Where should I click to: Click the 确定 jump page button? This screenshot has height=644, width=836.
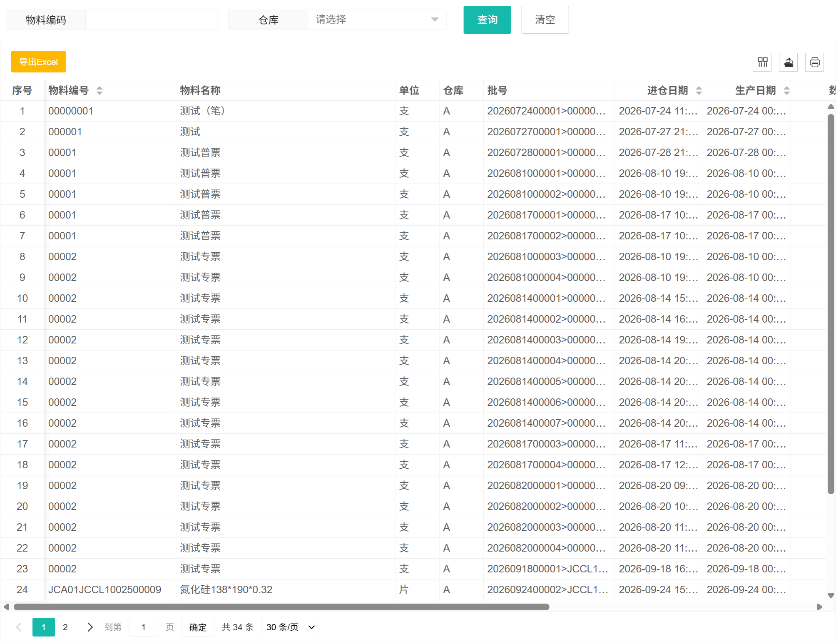198,627
